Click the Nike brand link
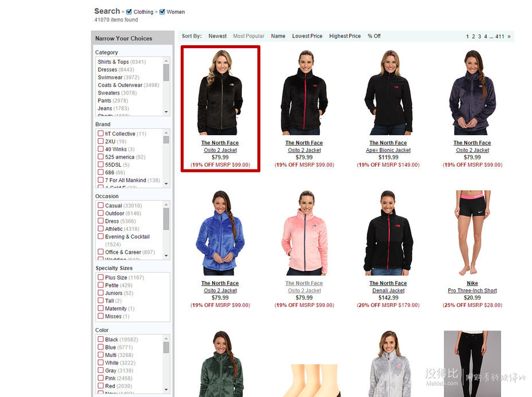 pyautogui.click(x=472, y=283)
